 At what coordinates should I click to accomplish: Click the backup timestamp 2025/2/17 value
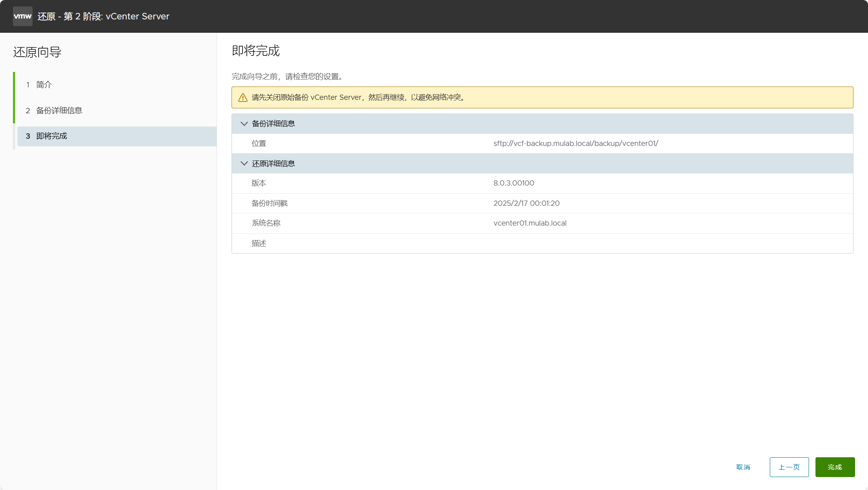(x=526, y=203)
